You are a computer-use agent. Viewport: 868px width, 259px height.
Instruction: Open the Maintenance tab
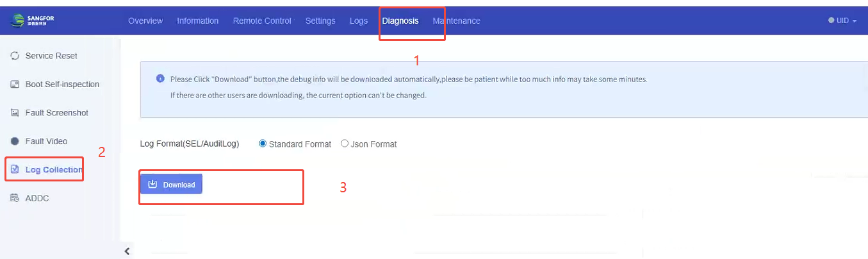(x=456, y=21)
